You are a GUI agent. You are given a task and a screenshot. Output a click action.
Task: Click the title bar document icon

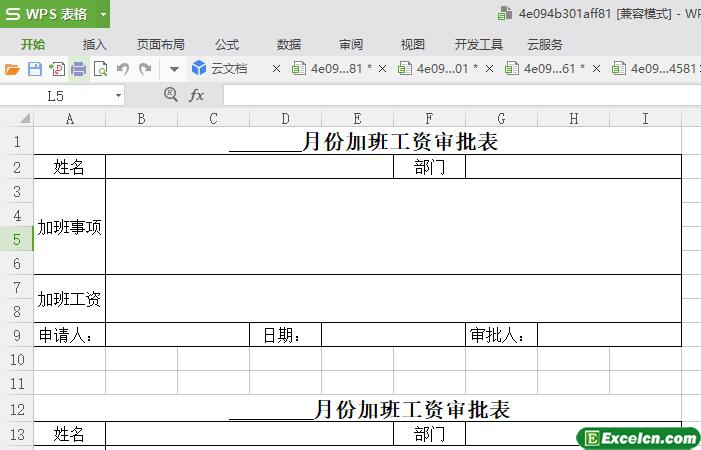pos(505,13)
